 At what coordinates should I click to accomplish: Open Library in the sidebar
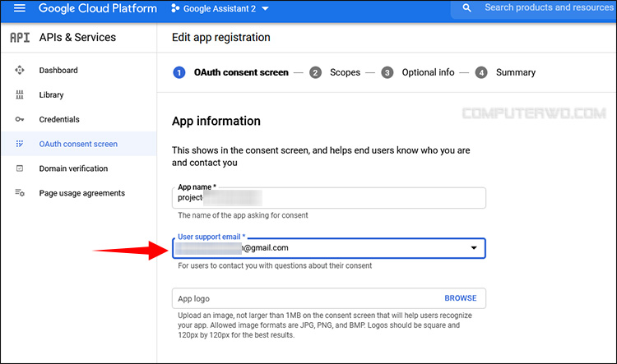tap(51, 94)
